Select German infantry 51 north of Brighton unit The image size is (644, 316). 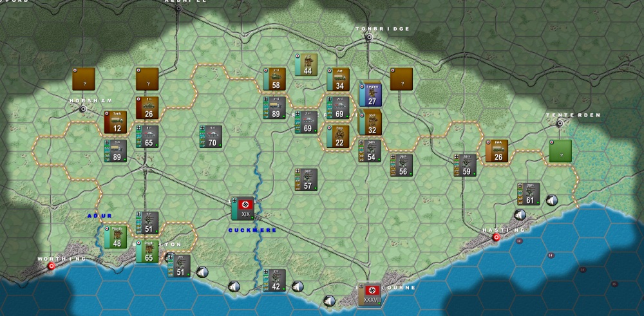pyautogui.click(x=147, y=223)
